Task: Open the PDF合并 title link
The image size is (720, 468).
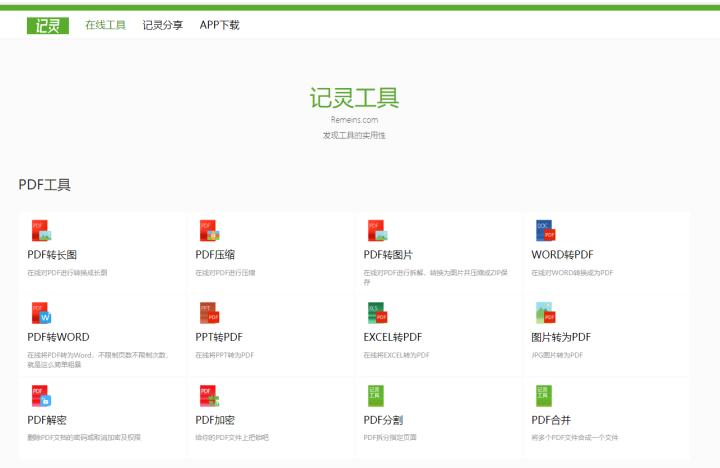Action: click(551, 420)
